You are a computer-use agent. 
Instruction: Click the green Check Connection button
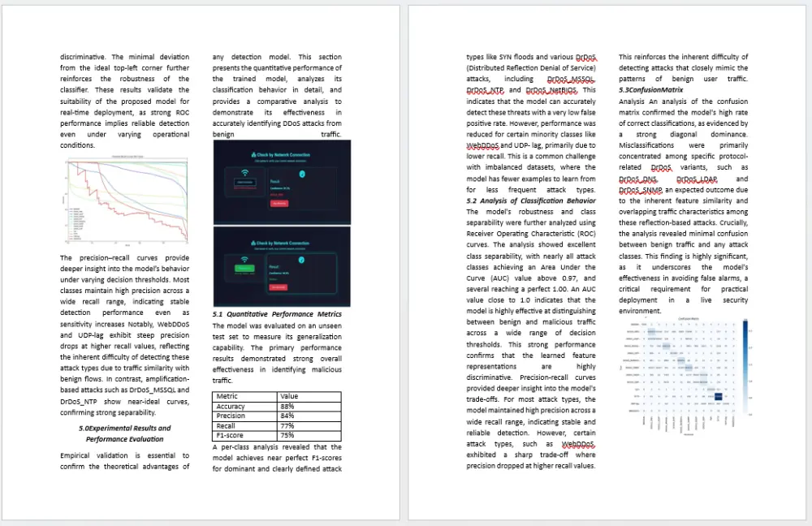point(244,268)
